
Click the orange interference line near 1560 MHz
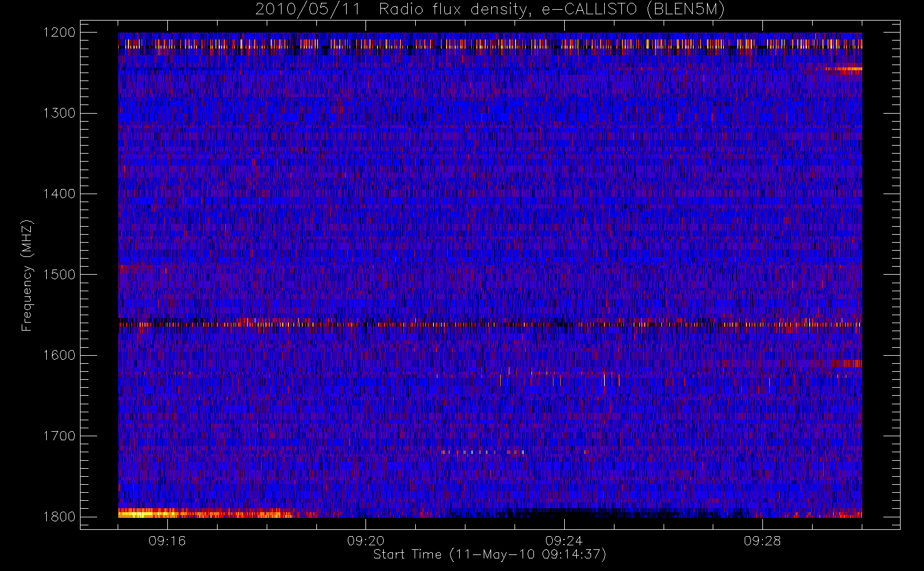pyautogui.click(x=490, y=324)
